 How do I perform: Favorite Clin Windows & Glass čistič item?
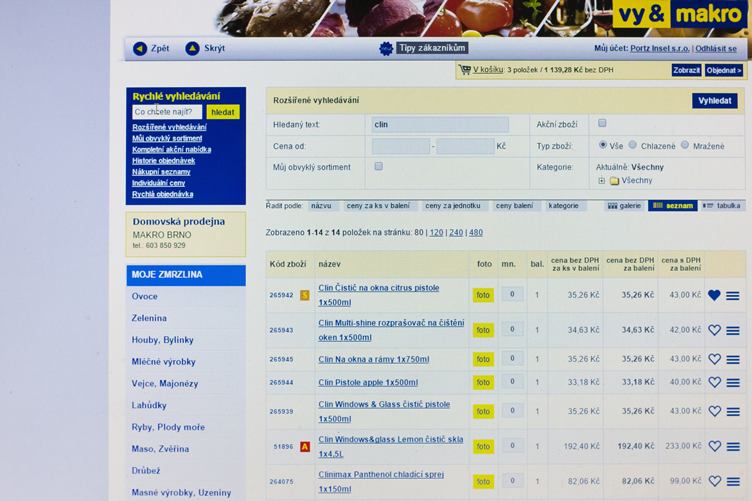(714, 411)
